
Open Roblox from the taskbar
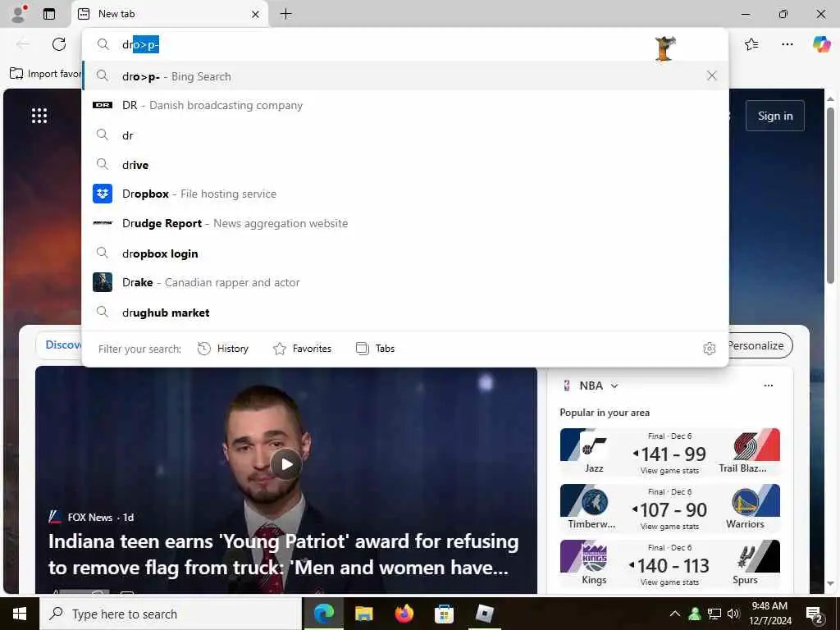tap(484, 614)
